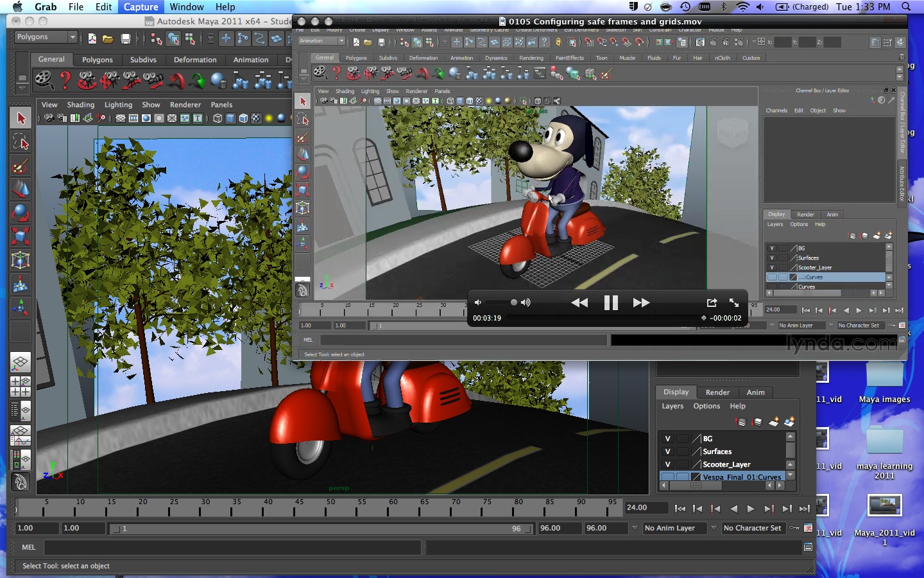The width and height of the screenshot is (924, 578).
Task: Toggle visibility of the BG layer
Action: [x=667, y=438]
